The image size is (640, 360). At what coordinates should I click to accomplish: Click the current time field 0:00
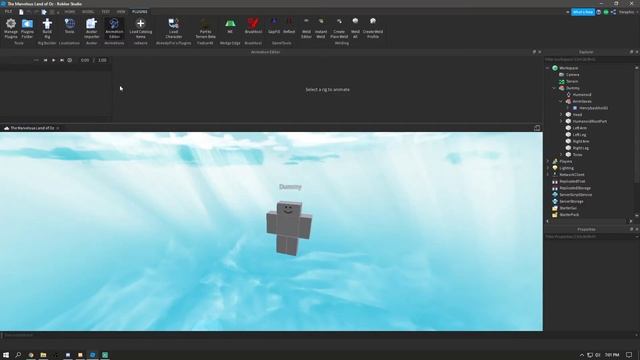click(85, 60)
